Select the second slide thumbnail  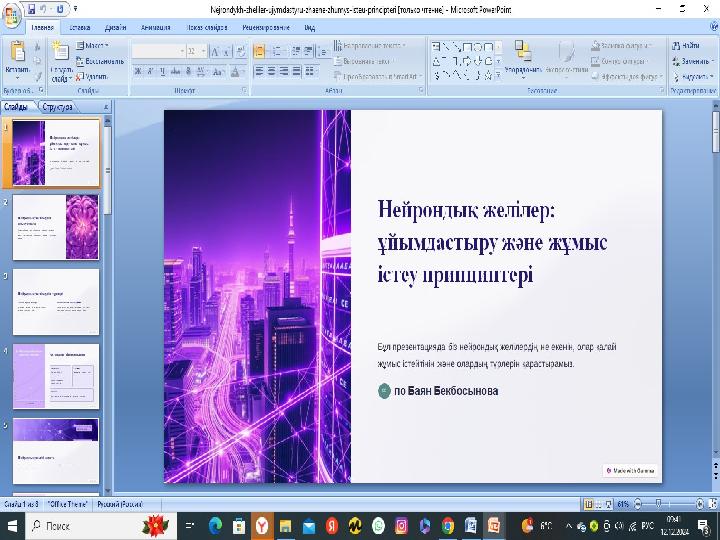[55, 225]
